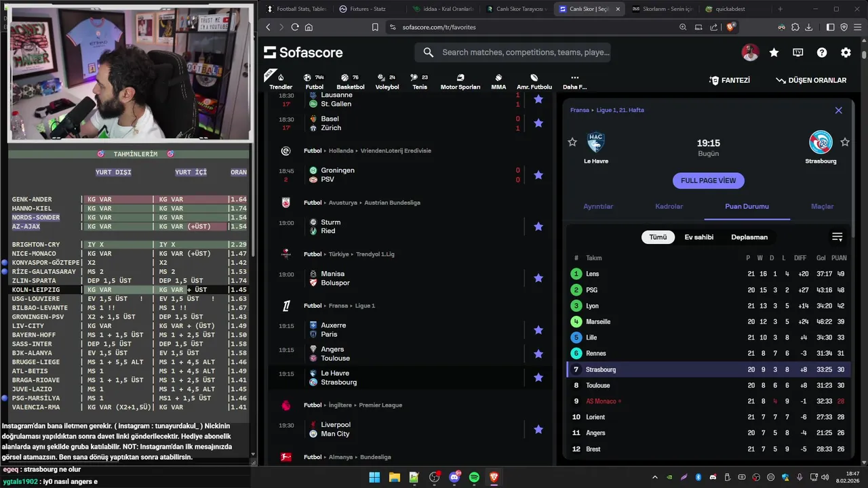Toggle favorite star for Liverpool–Man City
Screen dimensions: 868x488
(x=538, y=429)
